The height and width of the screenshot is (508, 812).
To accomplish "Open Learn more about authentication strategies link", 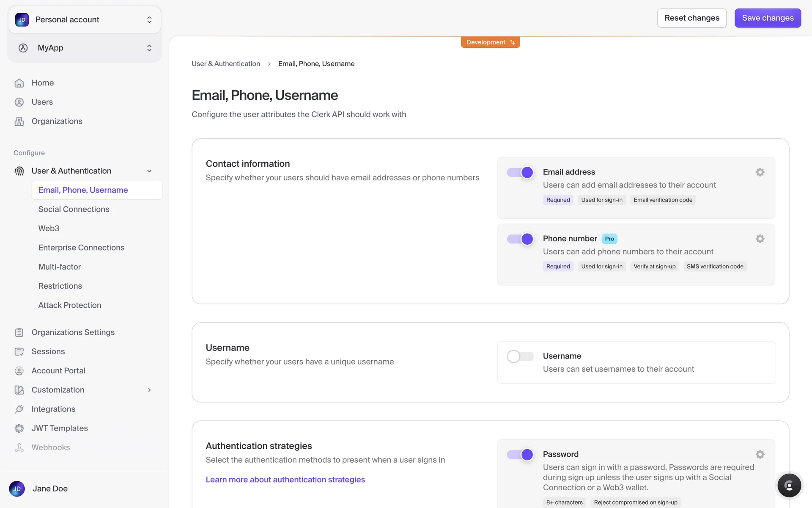I will pyautogui.click(x=285, y=480).
